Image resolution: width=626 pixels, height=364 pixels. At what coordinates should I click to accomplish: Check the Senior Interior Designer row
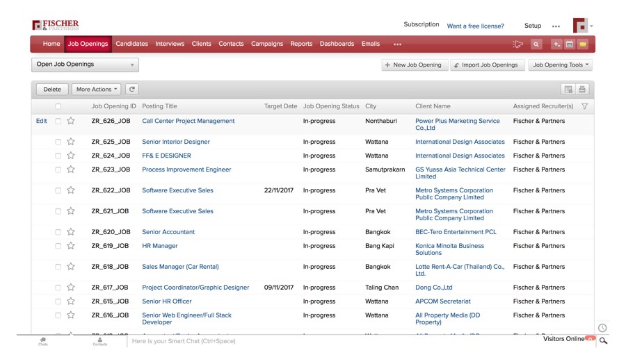tap(58, 142)
